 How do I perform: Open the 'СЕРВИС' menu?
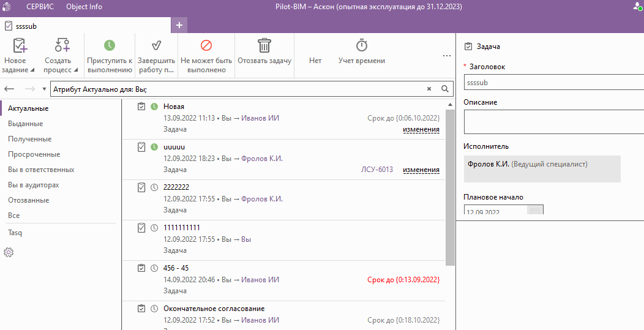40,7
